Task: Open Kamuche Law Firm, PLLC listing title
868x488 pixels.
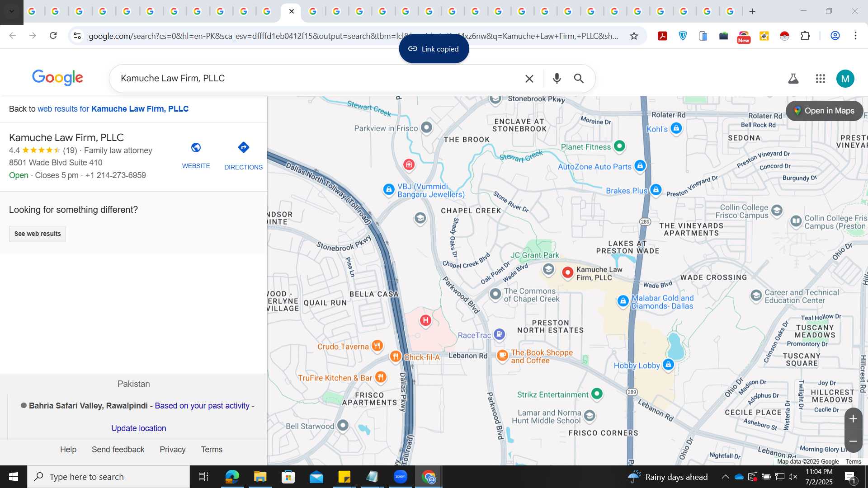Action: coord(66,137)
